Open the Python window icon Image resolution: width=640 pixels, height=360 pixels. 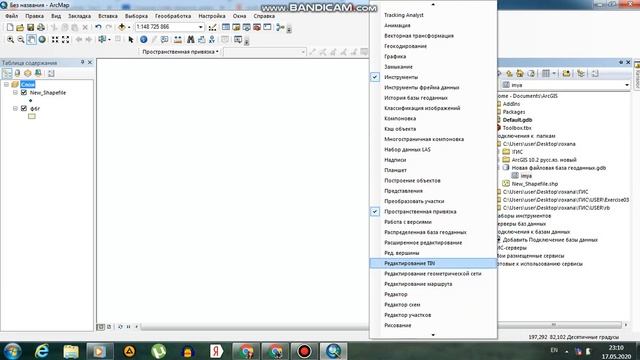pyautogui.click(x=267, y=27)
